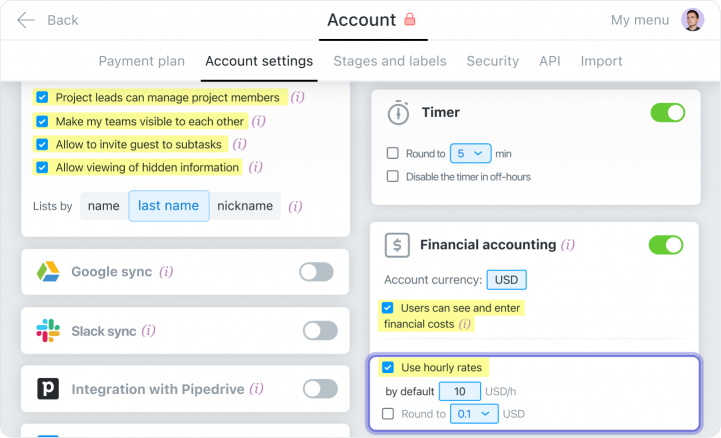Click the default hourly rate field
Viewport: 721px width, 438px height.
pos(460,391)
